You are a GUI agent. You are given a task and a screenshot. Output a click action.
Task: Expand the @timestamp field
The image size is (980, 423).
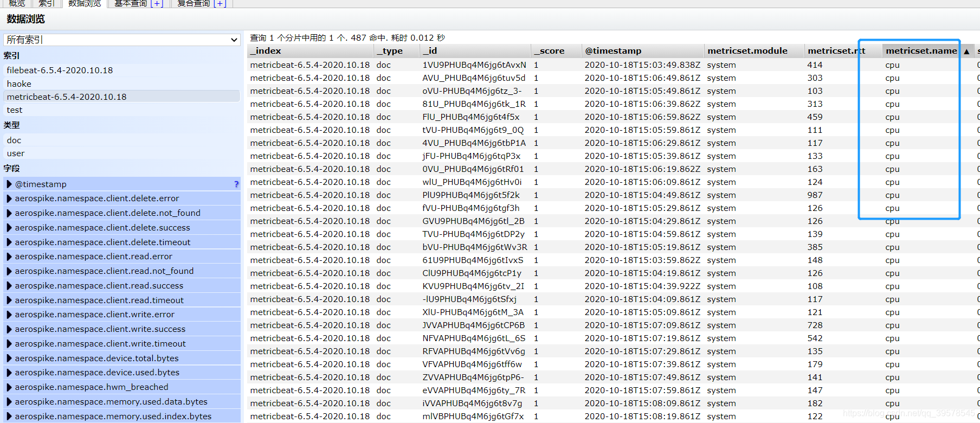9,184
